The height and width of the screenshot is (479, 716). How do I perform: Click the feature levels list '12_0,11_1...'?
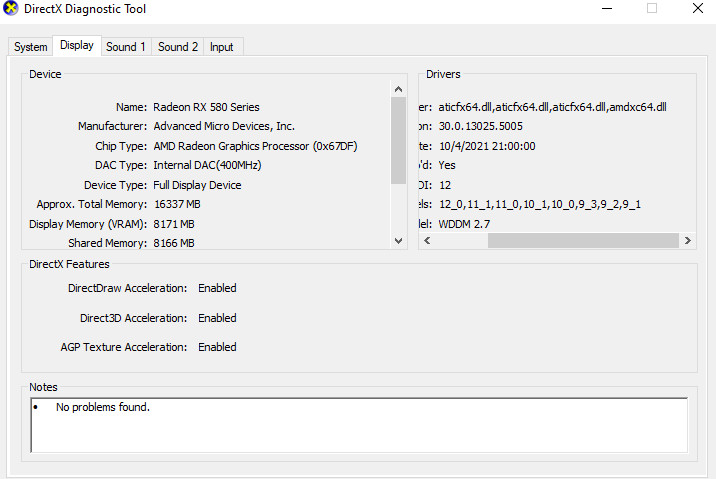point(540,204)
